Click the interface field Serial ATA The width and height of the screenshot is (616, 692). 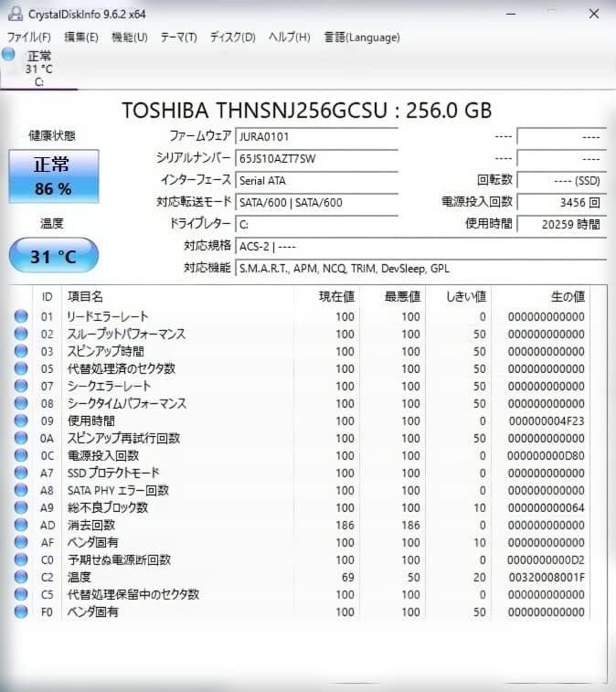point(317,180)
